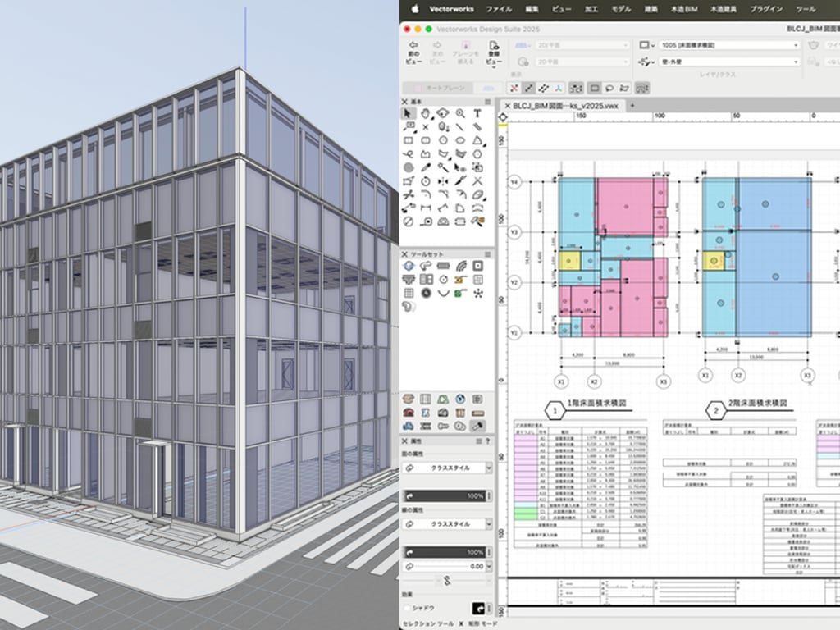Enable the シャドウ checkbox
This screenshot has width=840, height=630.
pyautogui.click(x=407, y=608)
